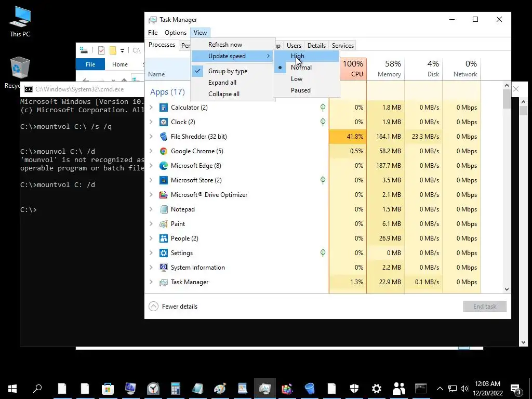This screenshot has height=399, width=532.
Task: Open the Options menu in Task Manager
Action: pos(176,33)
